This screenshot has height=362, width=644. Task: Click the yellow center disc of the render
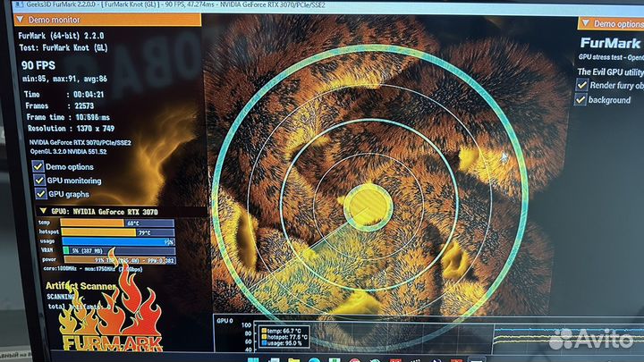tap(368, 207)
